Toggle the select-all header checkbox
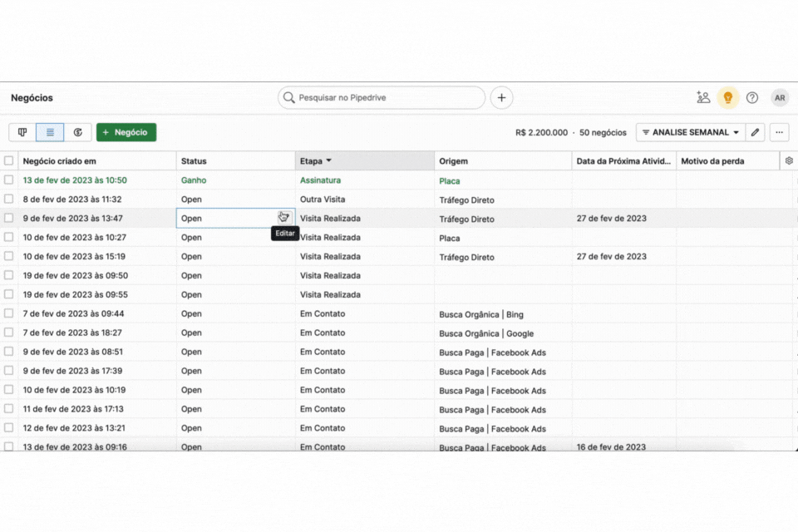The width and height of the screenshot is (798, 532). [9, 161]
